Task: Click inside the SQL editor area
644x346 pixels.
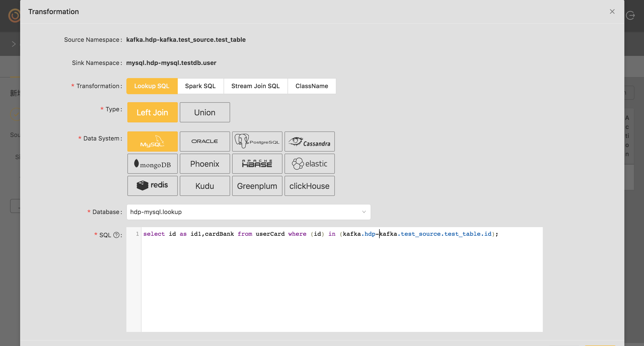Action: [x=340, y=282]
